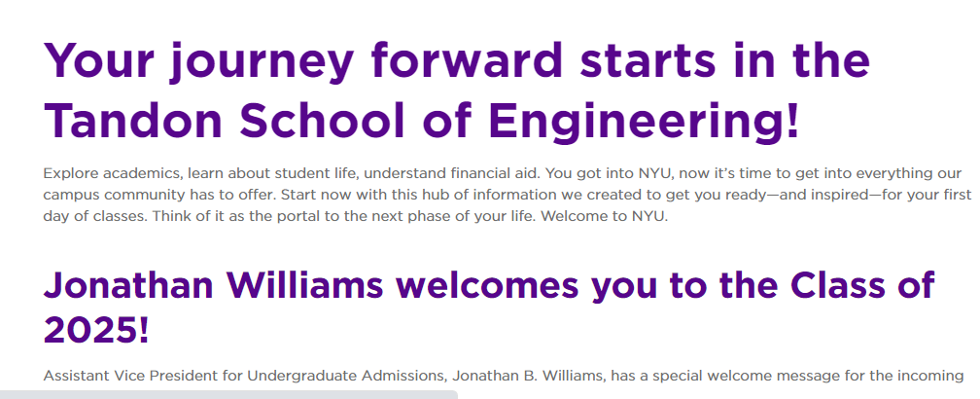Click the '2025!' heading line

point(96,330)
